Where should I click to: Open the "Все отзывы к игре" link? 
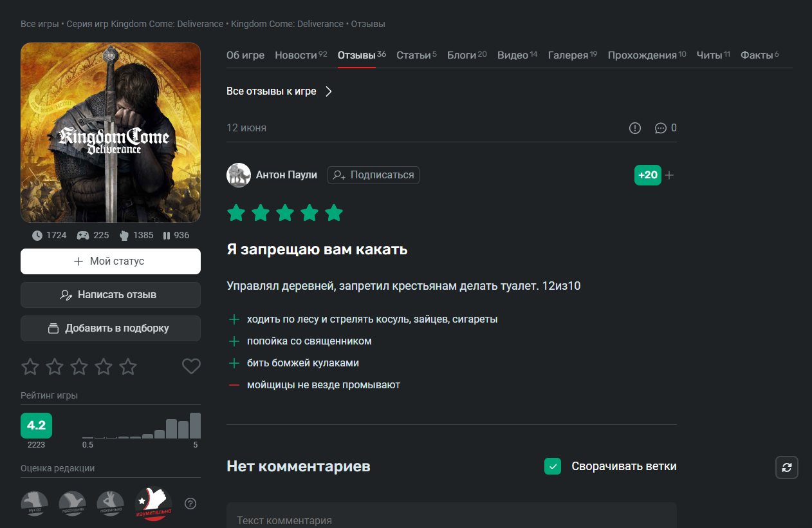tap(272, 91)
